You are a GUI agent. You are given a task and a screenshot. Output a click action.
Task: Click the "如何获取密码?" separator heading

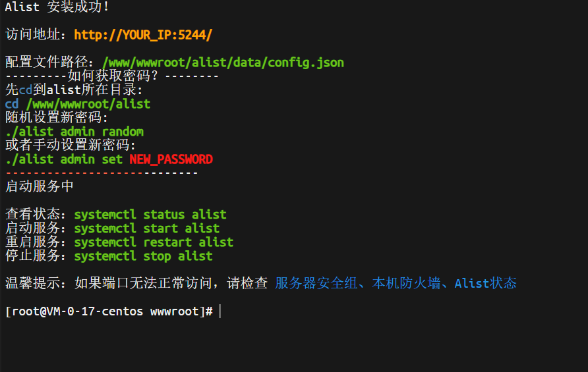pos(112,76)
